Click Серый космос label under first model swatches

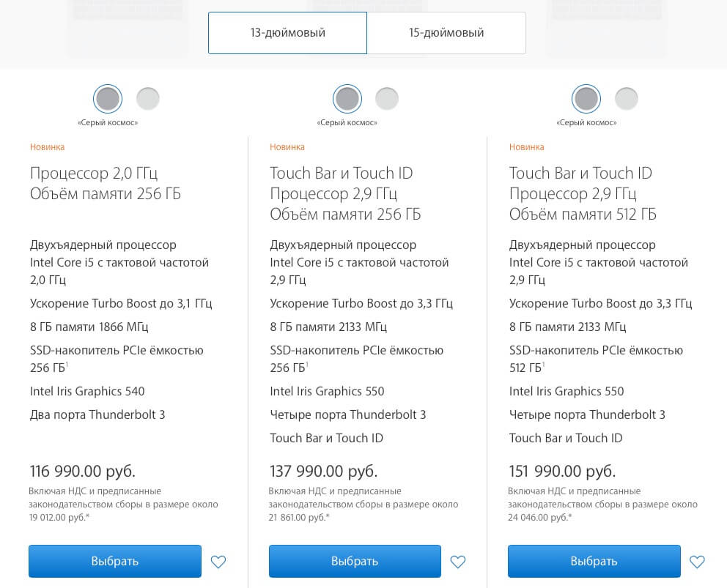pos(108,123)
